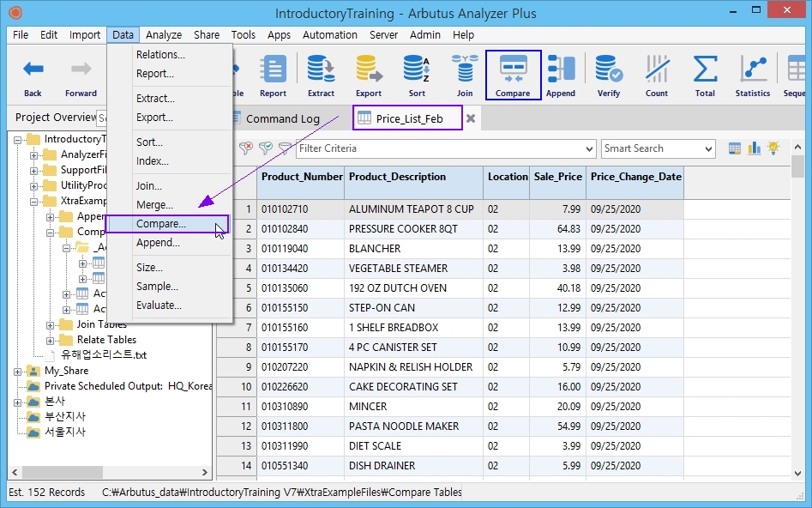Click the Sale_Price column header
Viewport: 812px width, 508px height.
(557, 183)
